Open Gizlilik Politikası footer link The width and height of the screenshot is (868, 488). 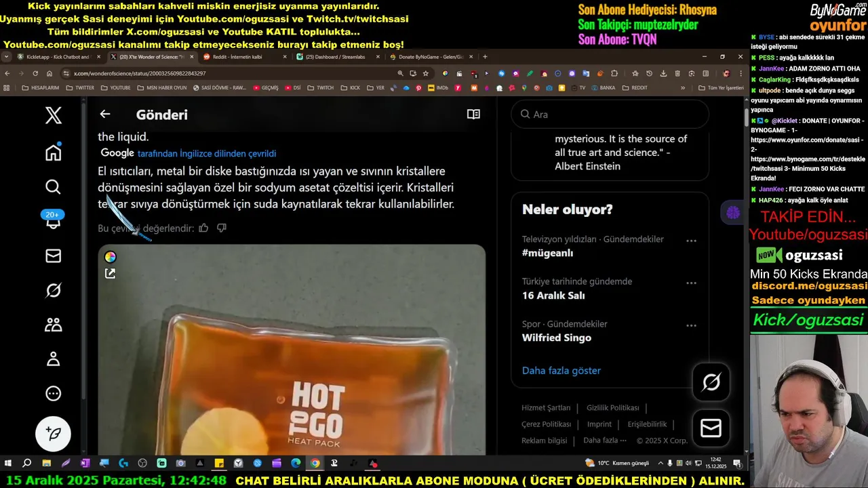[612, 407]
